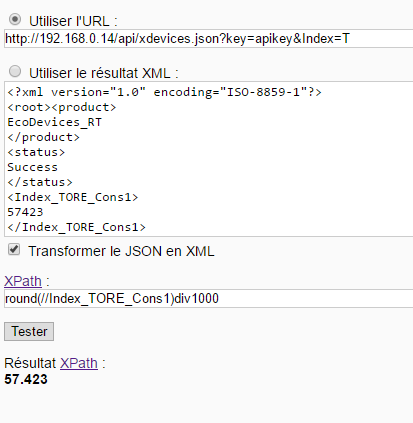Viewport: 413px width, 423px height.
Task: Open the XPath link next to Résultat
Action: coord(79,363)
